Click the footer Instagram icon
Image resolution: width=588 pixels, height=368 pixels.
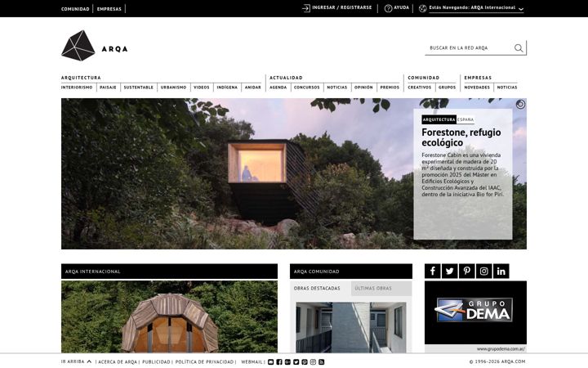tap(313, 362)
